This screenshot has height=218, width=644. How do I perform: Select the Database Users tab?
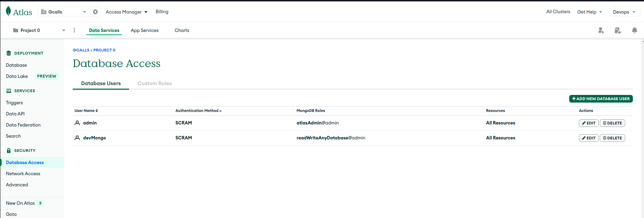[101, 83]
